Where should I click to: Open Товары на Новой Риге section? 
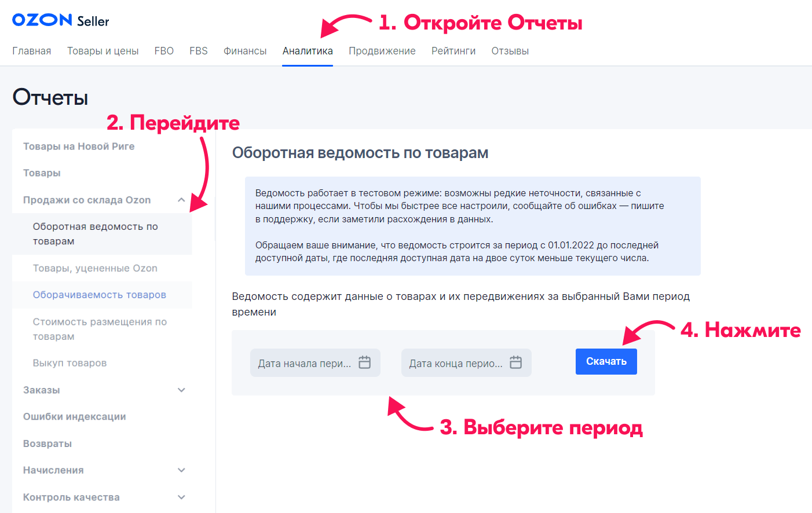pos(79,146)
